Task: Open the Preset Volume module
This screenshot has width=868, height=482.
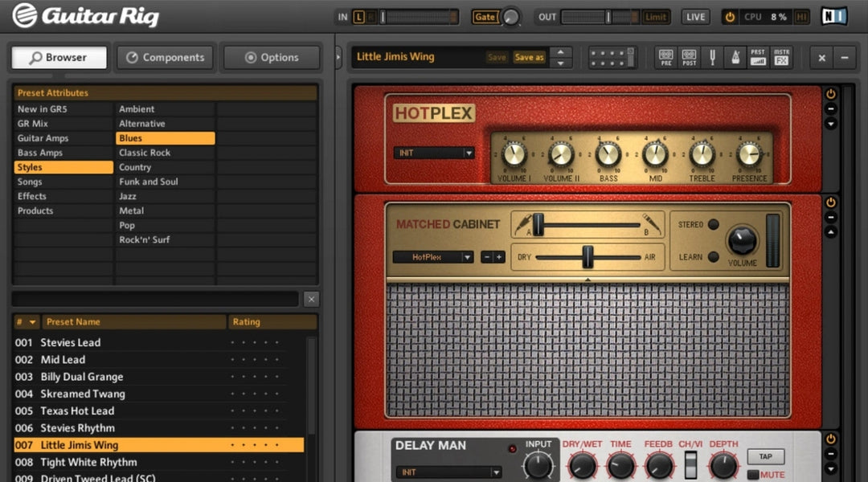Action: coord(758,57)
